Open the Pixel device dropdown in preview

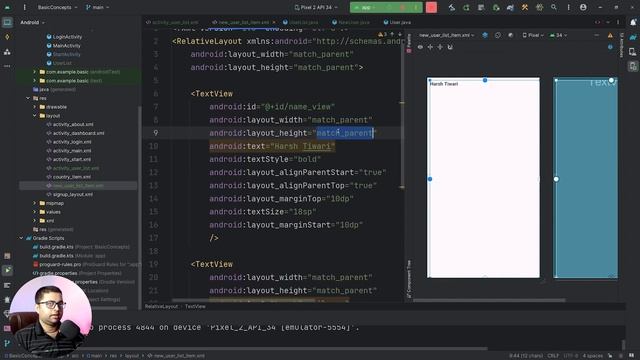(x=533, y=35)
